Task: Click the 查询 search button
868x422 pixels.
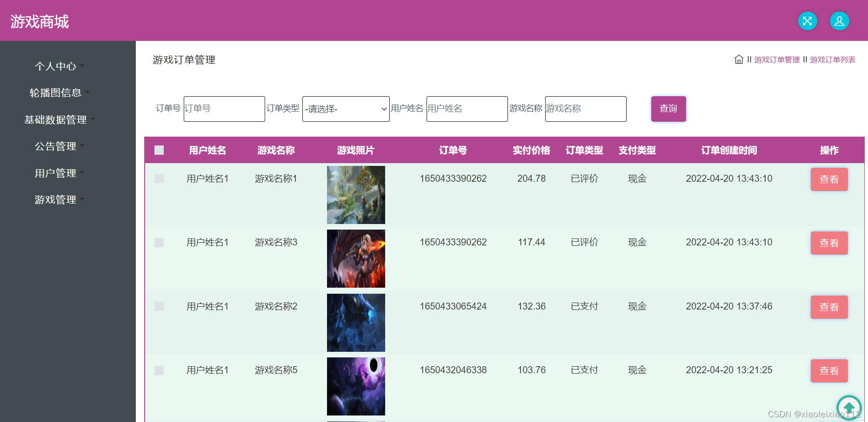Action: pyautogui.click(x=668, y=109)
